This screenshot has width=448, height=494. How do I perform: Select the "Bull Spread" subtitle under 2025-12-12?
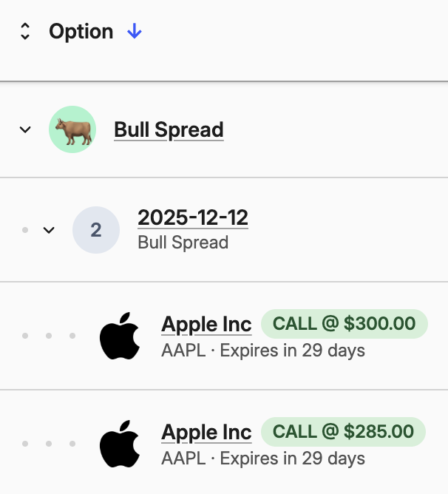click(183, 243)
